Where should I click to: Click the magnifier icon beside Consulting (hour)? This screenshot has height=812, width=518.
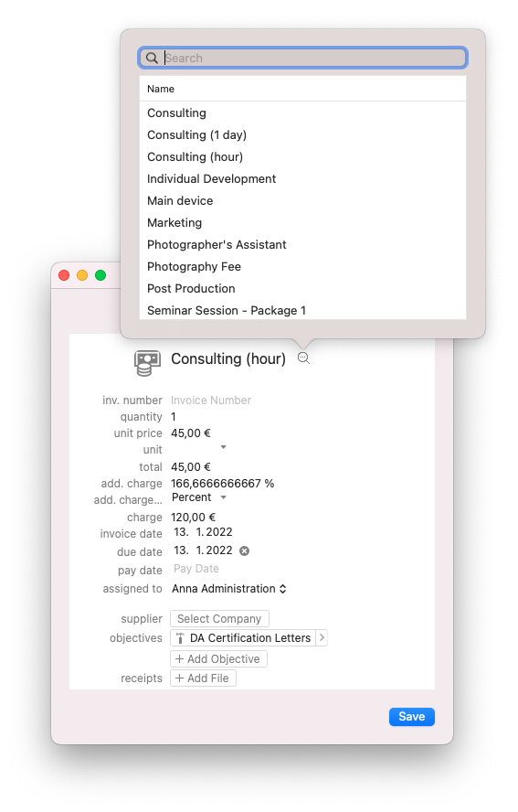(303, 358)
